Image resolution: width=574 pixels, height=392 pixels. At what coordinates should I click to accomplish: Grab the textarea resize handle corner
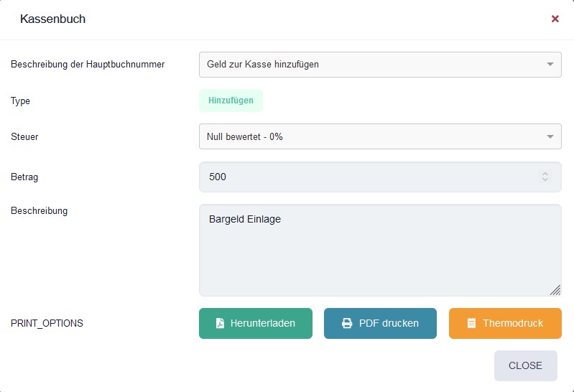555,290
